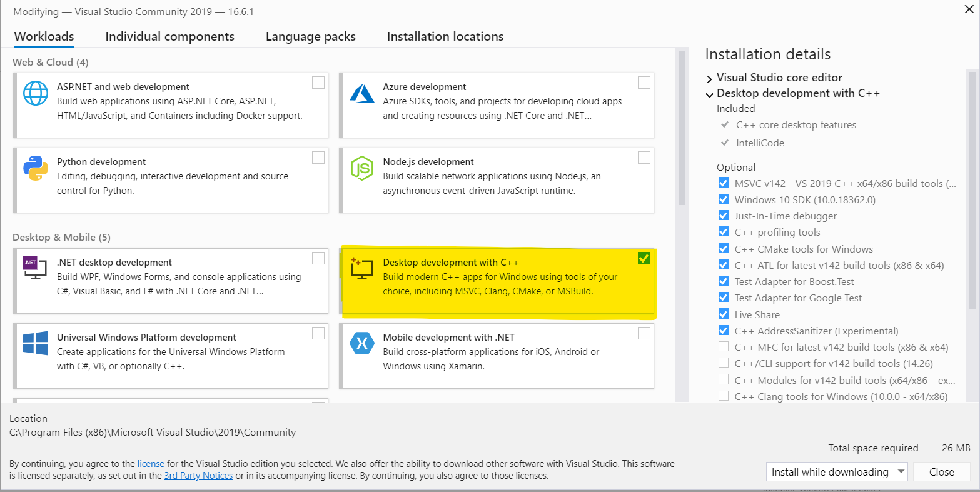Click the ASP.NET globe icon
980x492 pixels.
[x=36, y=93]
